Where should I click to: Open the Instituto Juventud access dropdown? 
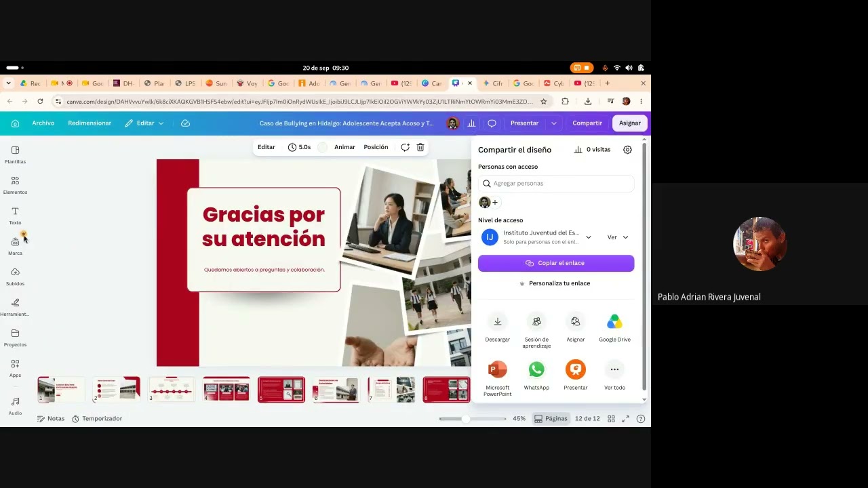537,237
